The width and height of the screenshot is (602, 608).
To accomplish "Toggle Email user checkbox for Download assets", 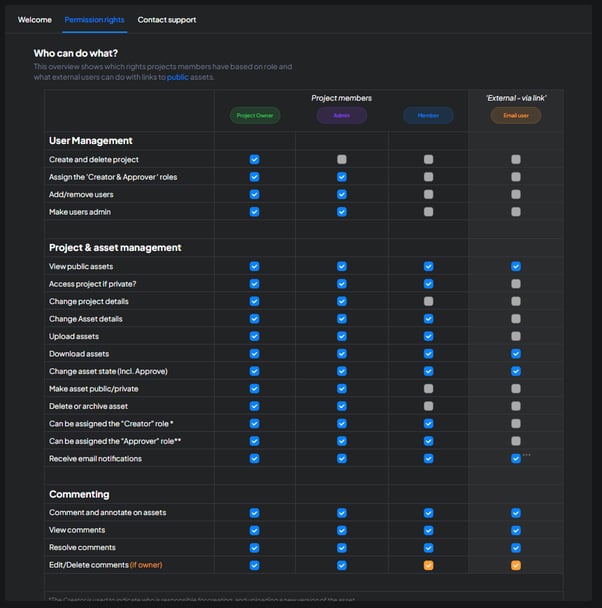I will [515, 354].
